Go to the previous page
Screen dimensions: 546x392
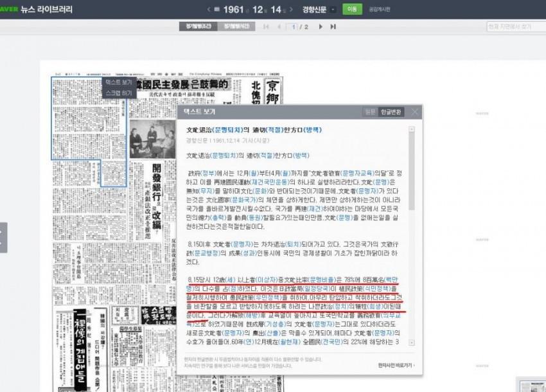[x=279, y=26]
